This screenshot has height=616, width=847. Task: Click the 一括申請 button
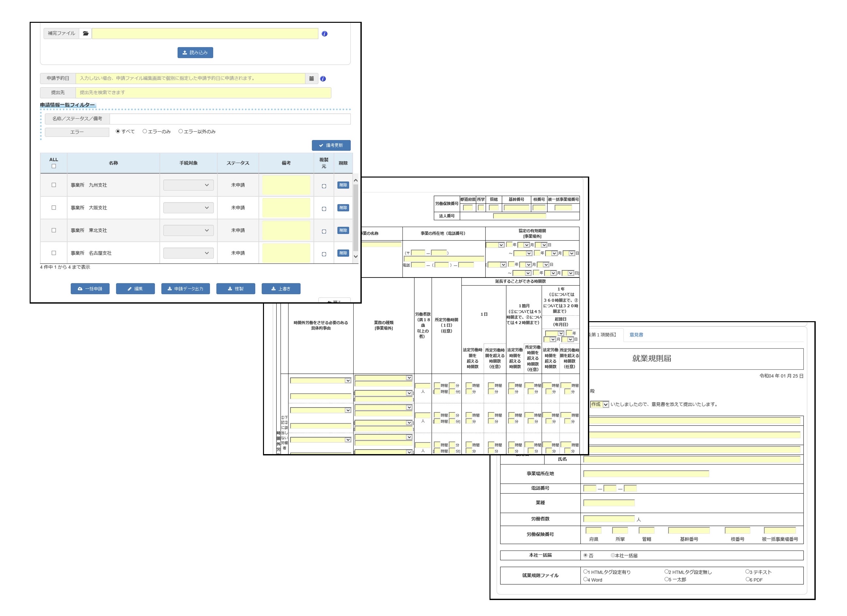pos(90,289)
